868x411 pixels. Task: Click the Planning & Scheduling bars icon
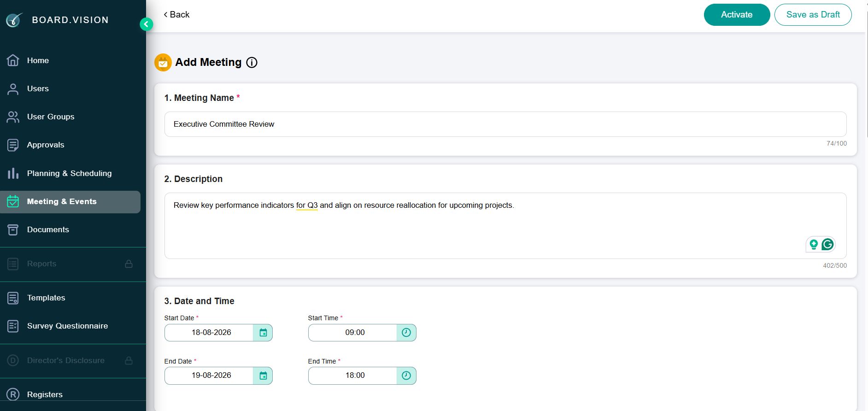pos(13,173)
